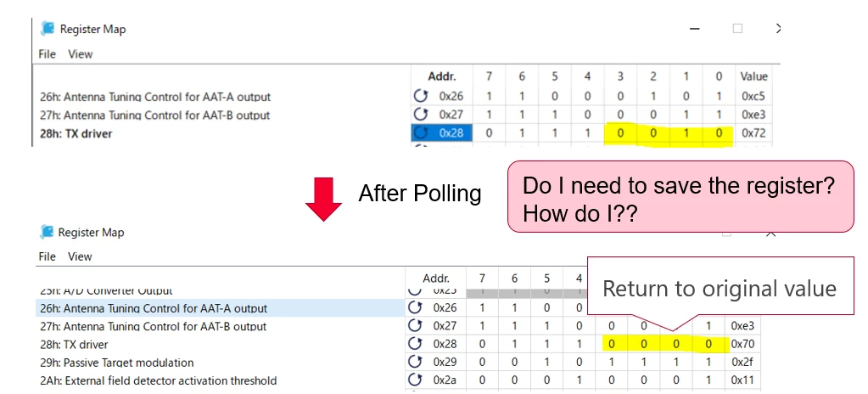This screenshot has width=868, height=394.
Task: Open File menu in bottom Register Map window
Action: [47, 256]
